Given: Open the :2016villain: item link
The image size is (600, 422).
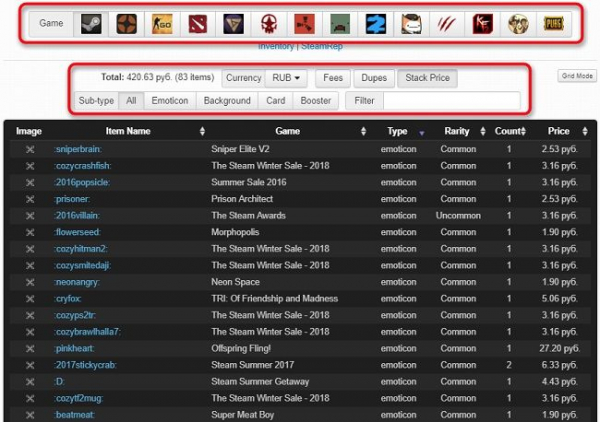Looking at the screenshot, I should 77,216.
